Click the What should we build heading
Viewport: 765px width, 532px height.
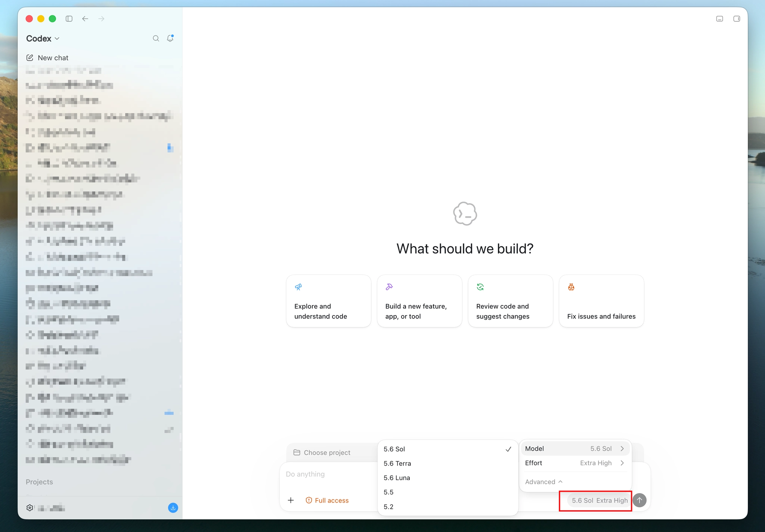[465, 249]
